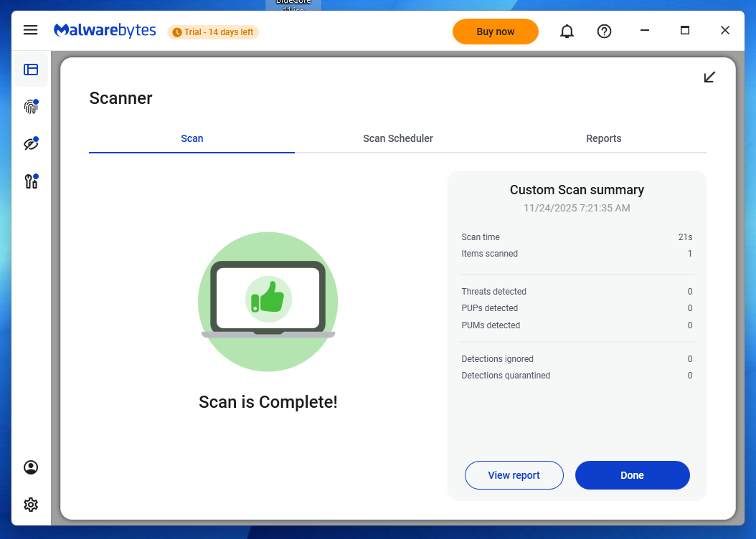Click the 21s scan time value
This screenshot has height=539, width=756.
[x=685, y=237]
